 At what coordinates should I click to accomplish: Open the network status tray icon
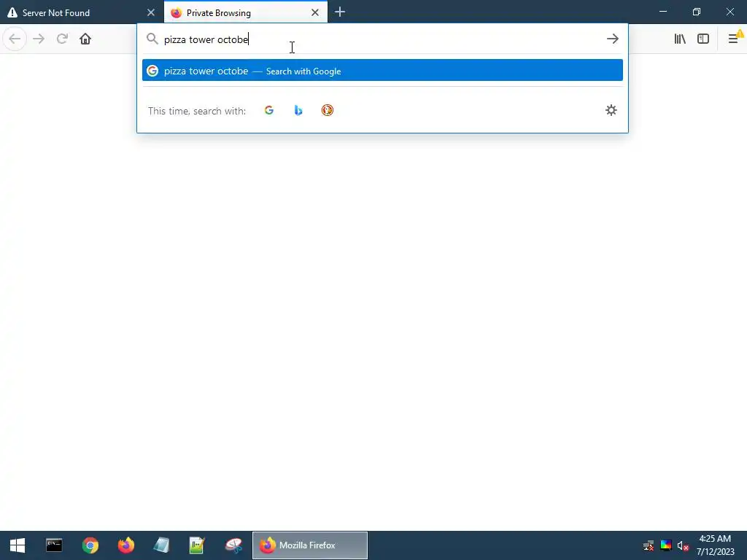(x=649, y=545)
